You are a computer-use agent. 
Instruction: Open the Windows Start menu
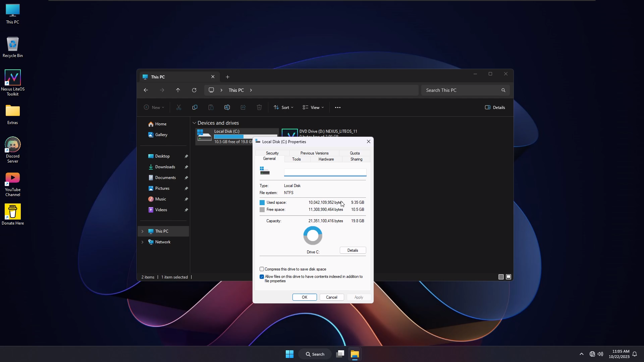coord(289,354)
